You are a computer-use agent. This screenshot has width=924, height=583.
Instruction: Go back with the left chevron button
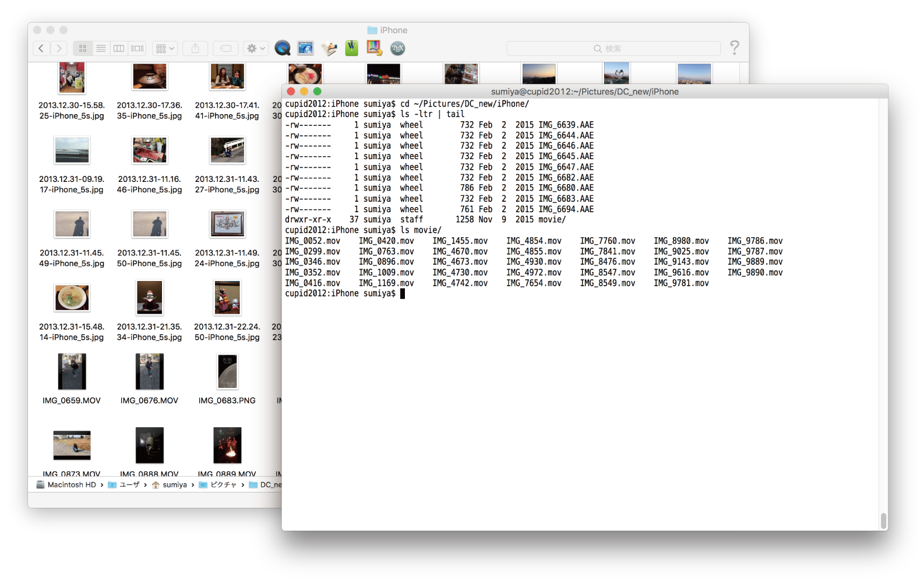[41, 48]
